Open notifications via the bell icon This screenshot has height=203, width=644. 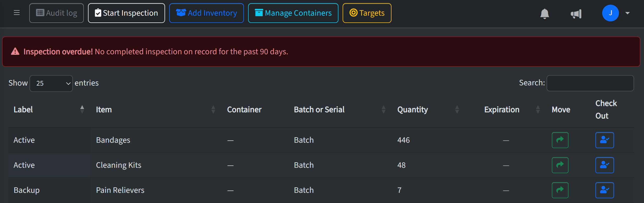545,14
